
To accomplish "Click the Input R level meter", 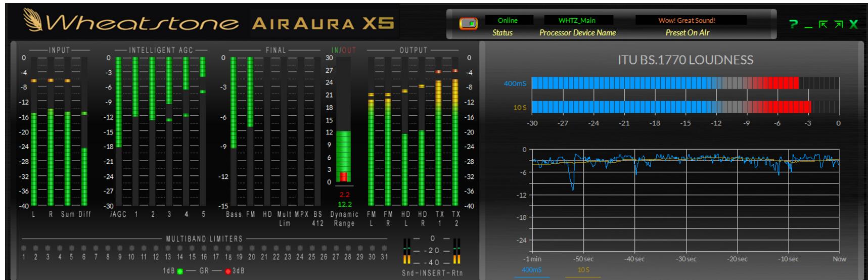I will coord(51,131).
